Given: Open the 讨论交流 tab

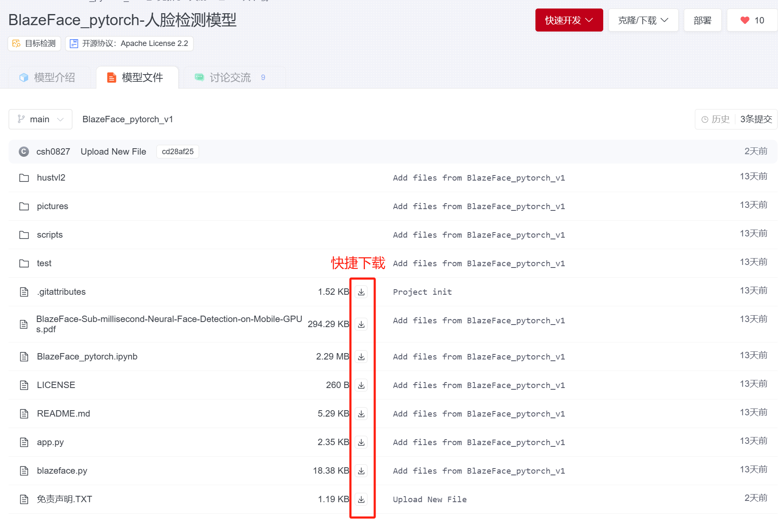Looking at the screenshot, I should coord(230,78).
